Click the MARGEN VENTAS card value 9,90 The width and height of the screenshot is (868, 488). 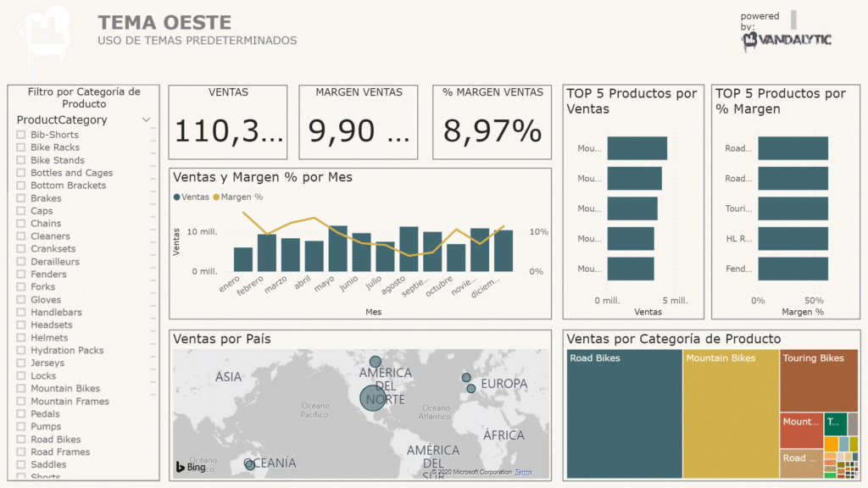[x=359, y=131]
